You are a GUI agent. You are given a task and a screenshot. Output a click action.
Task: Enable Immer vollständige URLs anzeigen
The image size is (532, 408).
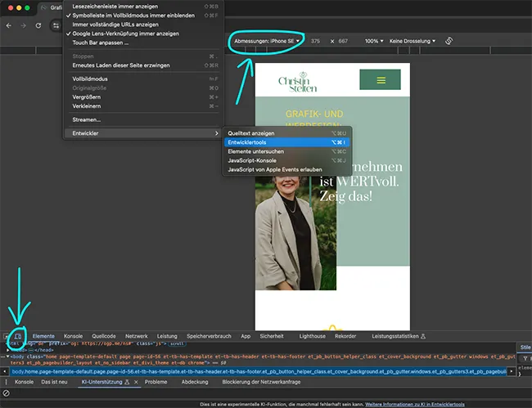click(115, 25)
